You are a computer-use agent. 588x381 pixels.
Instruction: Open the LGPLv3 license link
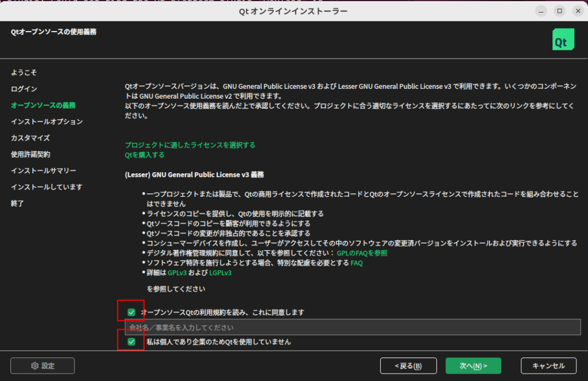[220, 273]
